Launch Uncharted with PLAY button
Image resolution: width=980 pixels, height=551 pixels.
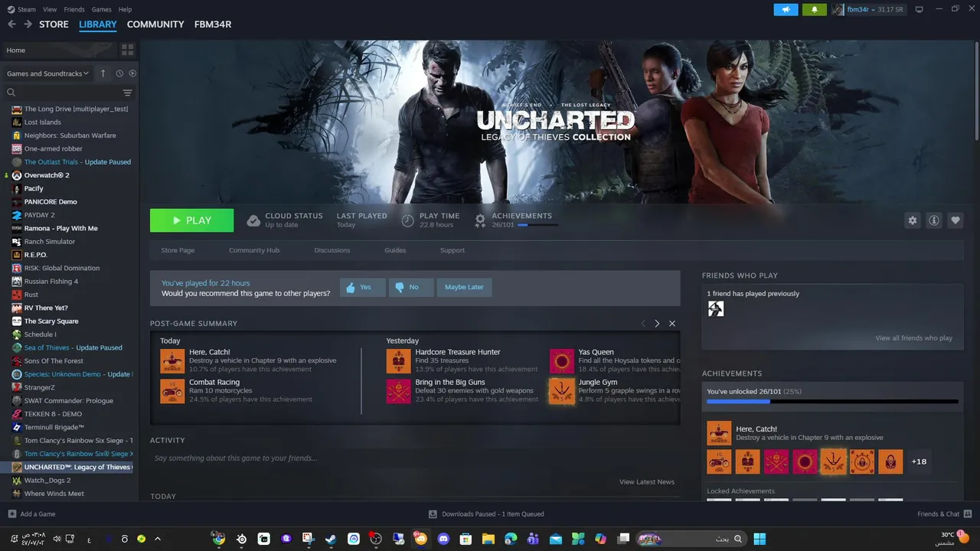(191, 220)
